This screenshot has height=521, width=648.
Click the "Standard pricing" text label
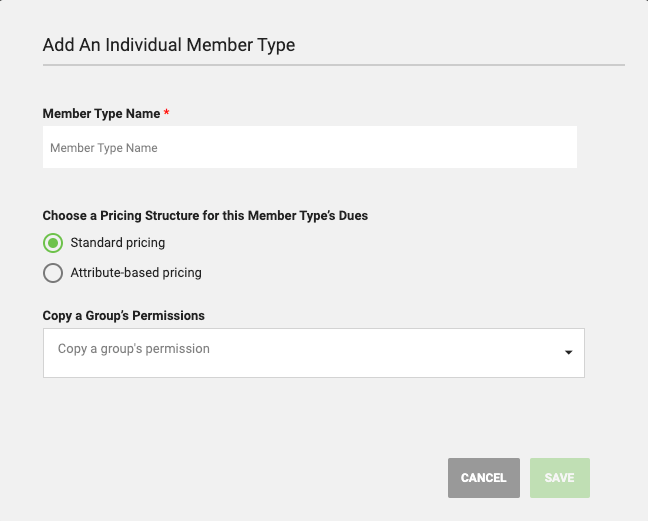[x=118, y=243]
